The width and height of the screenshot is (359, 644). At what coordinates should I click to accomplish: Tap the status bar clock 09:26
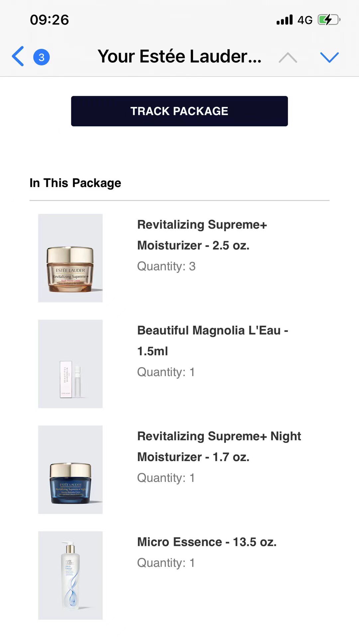click(50, 20)
